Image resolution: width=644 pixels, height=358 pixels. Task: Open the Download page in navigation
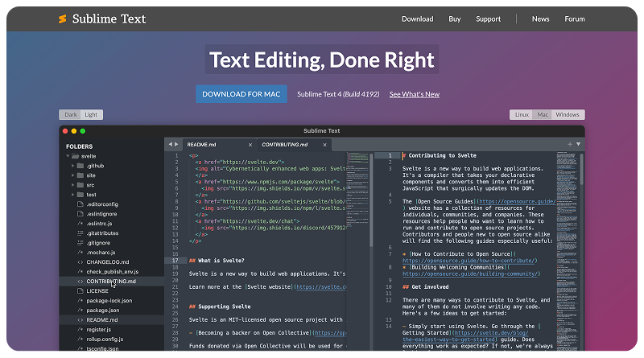417,19
